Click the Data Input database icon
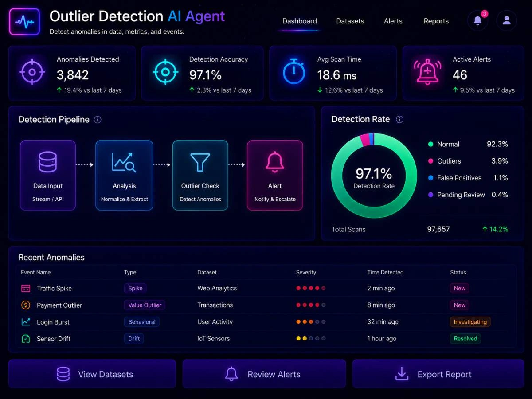 tap(47, 162)
